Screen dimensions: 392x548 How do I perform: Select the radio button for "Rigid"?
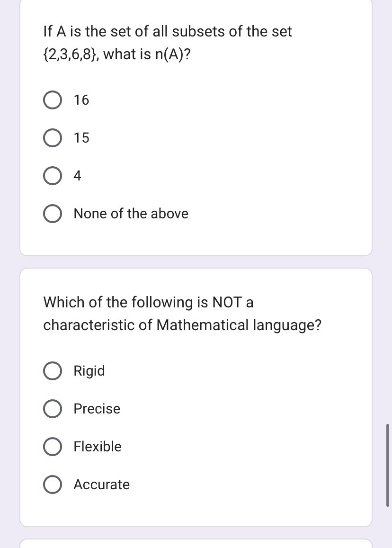click(x=52, y=371)
